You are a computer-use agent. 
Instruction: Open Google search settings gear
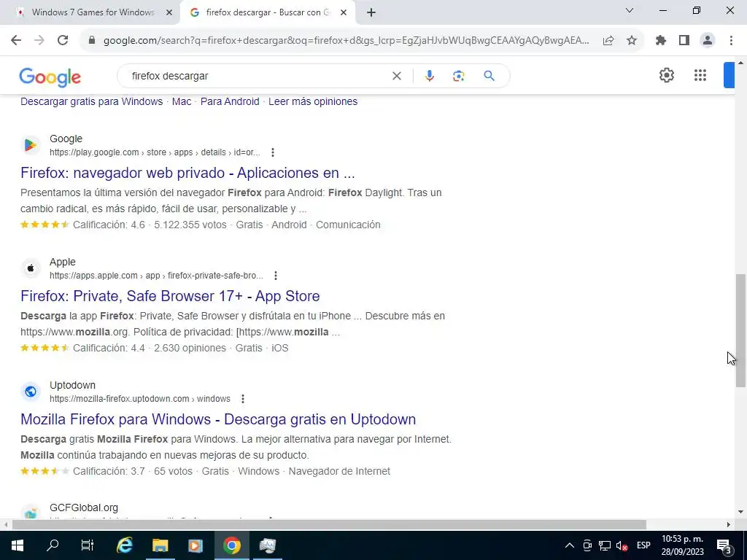(x=667, y=75)
